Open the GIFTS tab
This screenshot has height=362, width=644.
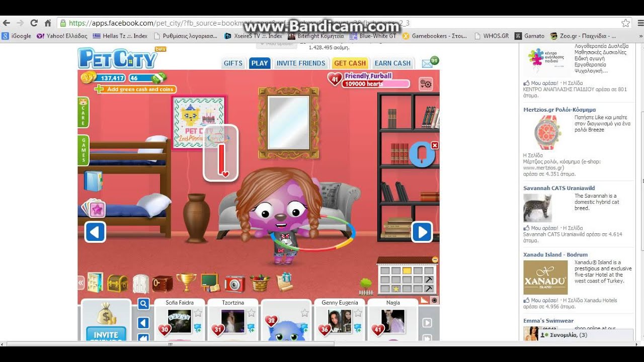[233, 63]
